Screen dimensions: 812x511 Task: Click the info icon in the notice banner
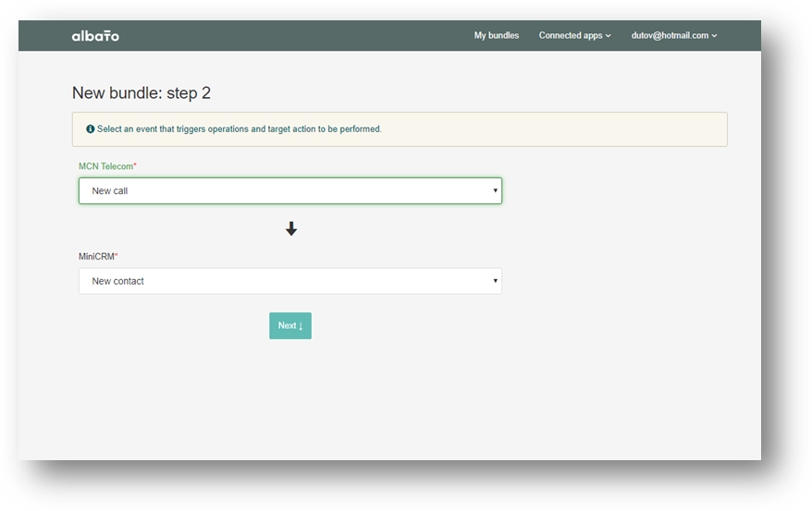coord(90,128)
